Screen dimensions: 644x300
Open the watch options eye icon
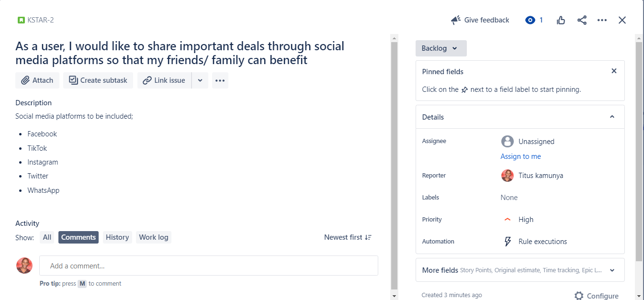point(530,20)
